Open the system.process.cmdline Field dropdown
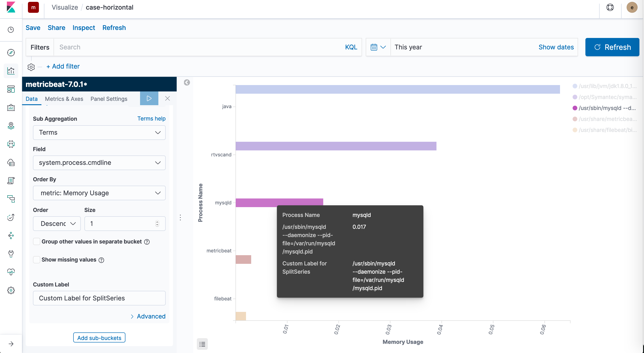This screenshot has height=353, width=644. [99, 163]
